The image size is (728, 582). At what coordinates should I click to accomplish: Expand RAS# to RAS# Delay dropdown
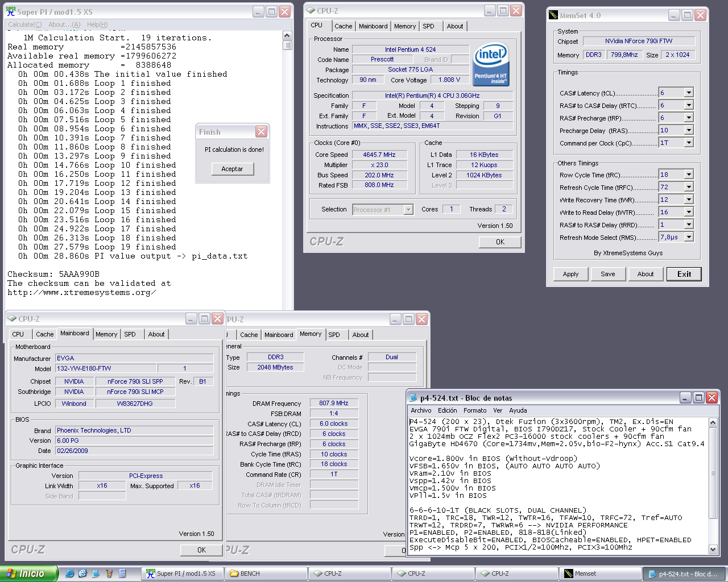(x=689, y=225)
